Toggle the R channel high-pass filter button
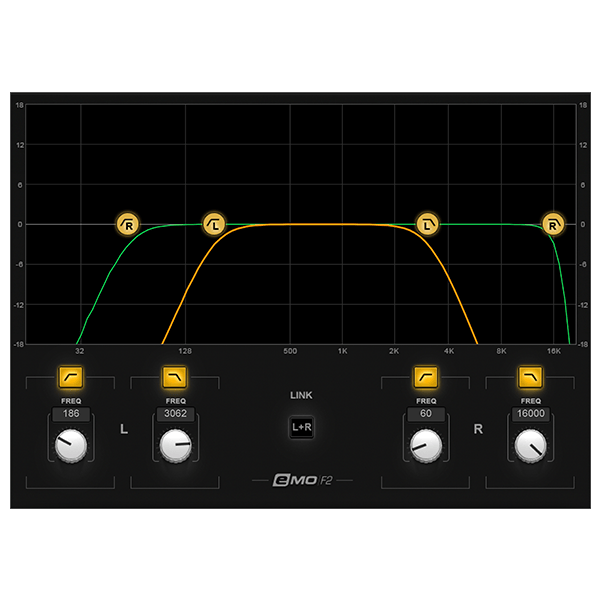Viewport: 600px width, 600px height. (x=426, y=377)
